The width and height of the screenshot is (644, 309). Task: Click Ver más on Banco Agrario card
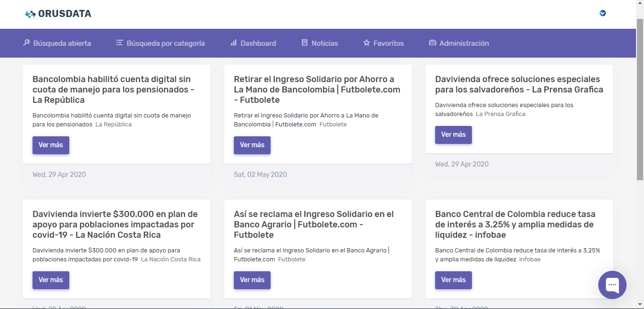pyautogui.click(x=252, y=280)
